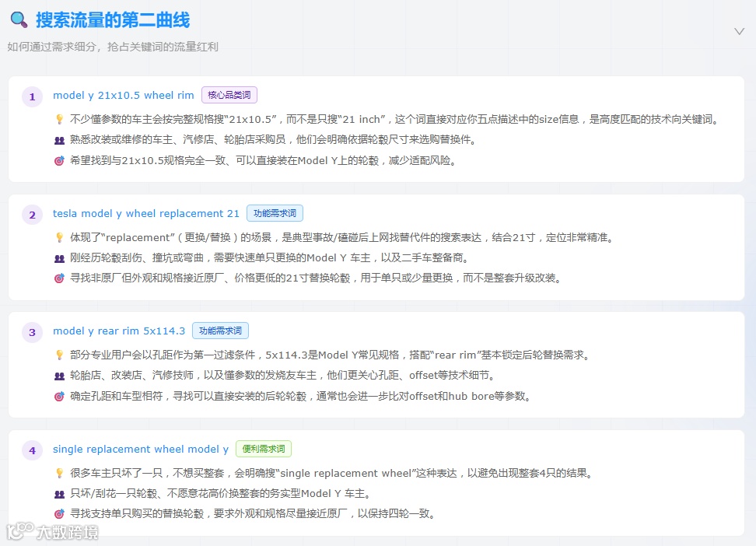756x546 pixels.
Task: Click the line starting 很多车主只坏了一只
Action: 331,473
